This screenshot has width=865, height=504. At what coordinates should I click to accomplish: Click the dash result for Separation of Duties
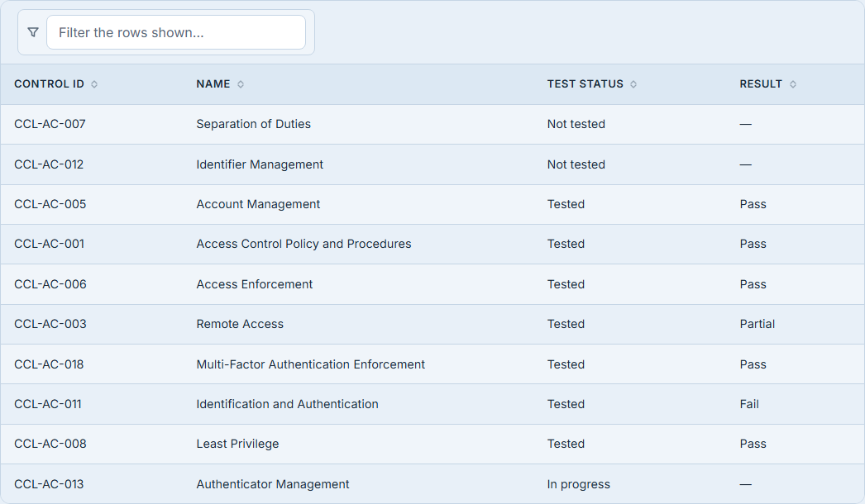coord(746,124)
